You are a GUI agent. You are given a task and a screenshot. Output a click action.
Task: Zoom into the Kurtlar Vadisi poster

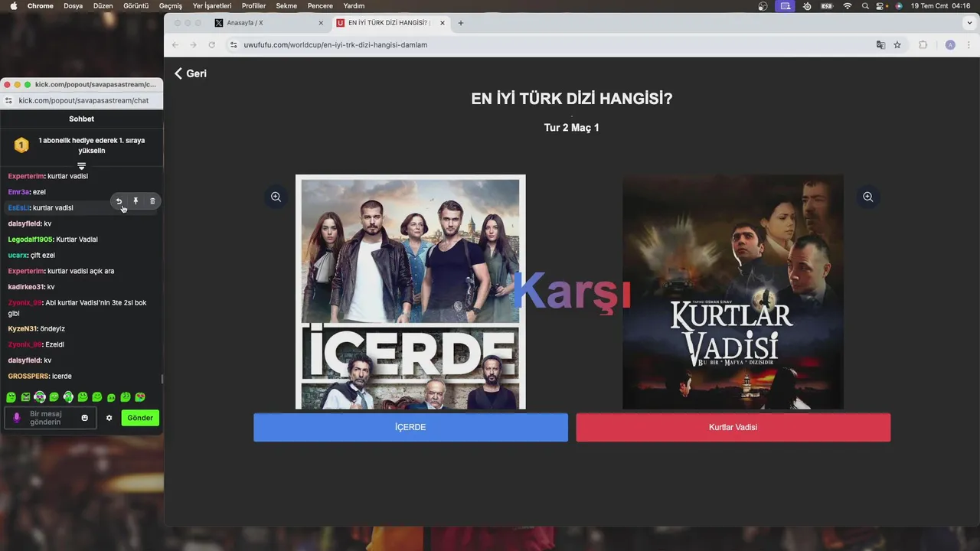click(867, 197)
